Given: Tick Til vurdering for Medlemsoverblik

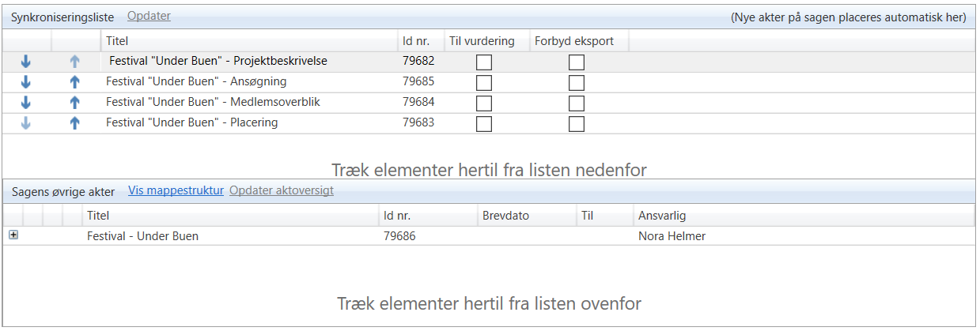Looking at the screenshot, I should (483, 103).
